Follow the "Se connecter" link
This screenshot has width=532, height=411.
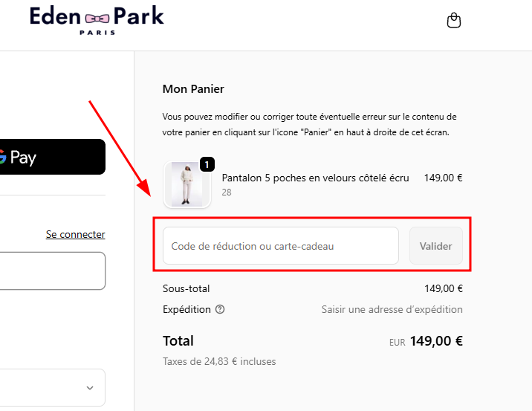(x=75, y=234)
